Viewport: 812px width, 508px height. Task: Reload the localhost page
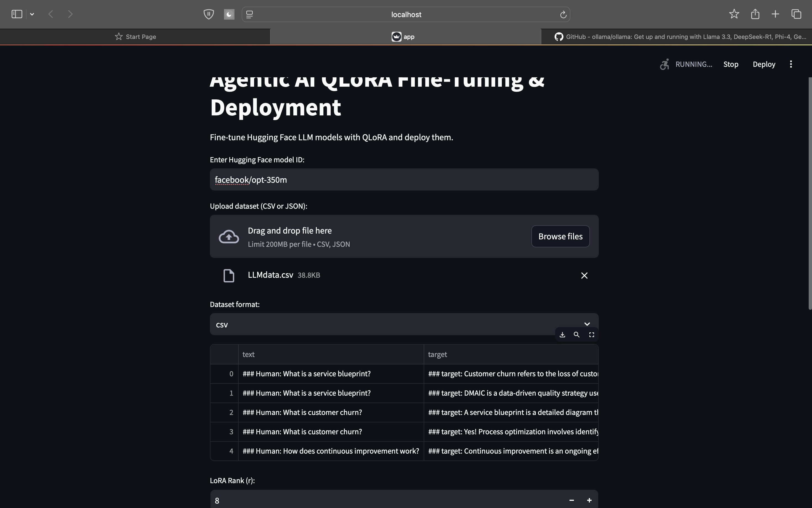point(563,14)
